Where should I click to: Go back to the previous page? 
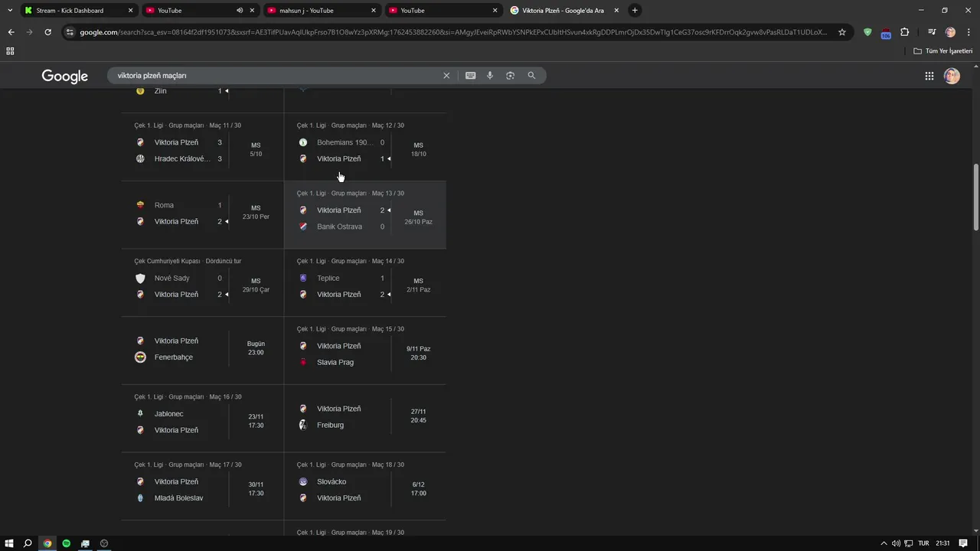(11, 32)
